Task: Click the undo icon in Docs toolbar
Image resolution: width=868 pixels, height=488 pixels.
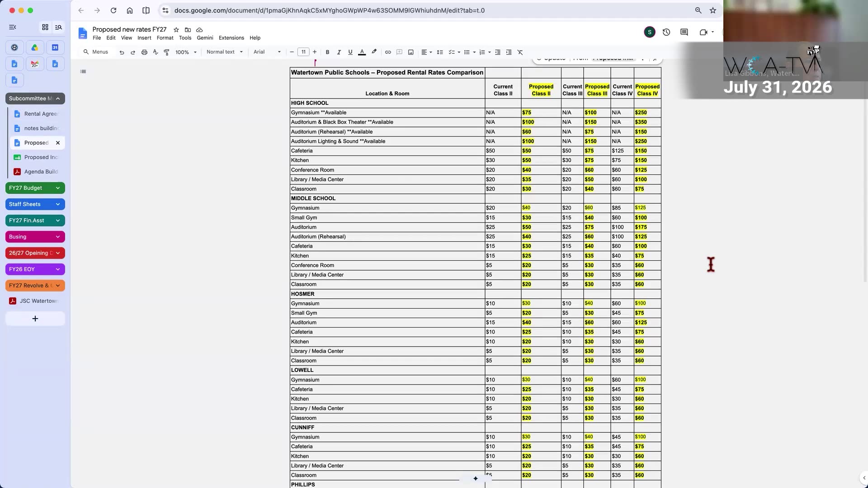Action: [122, 52]
